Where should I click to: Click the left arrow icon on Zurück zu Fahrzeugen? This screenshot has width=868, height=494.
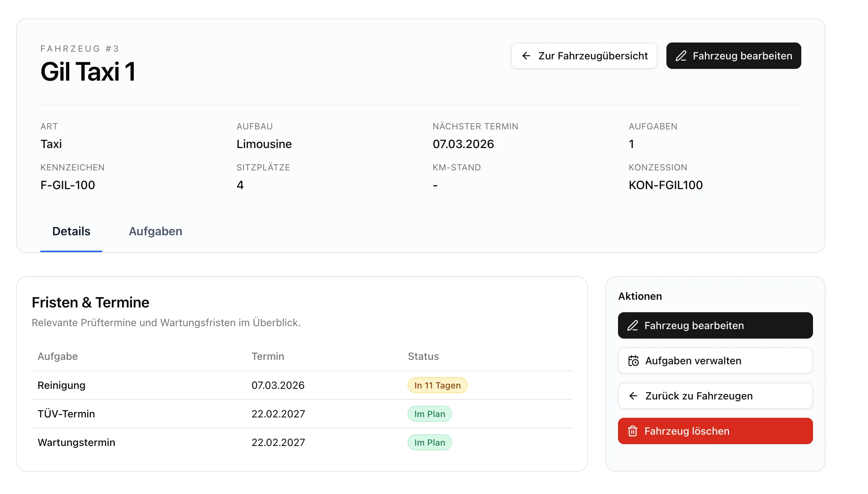[x=633, y=396]
